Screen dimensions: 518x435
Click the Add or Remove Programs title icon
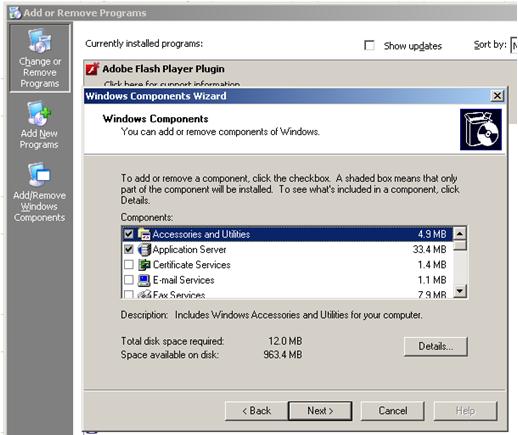(15, 13)
